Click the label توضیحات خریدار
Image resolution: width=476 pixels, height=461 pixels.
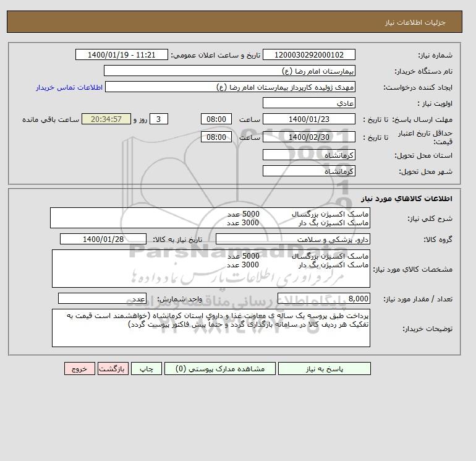click(427, 329)
